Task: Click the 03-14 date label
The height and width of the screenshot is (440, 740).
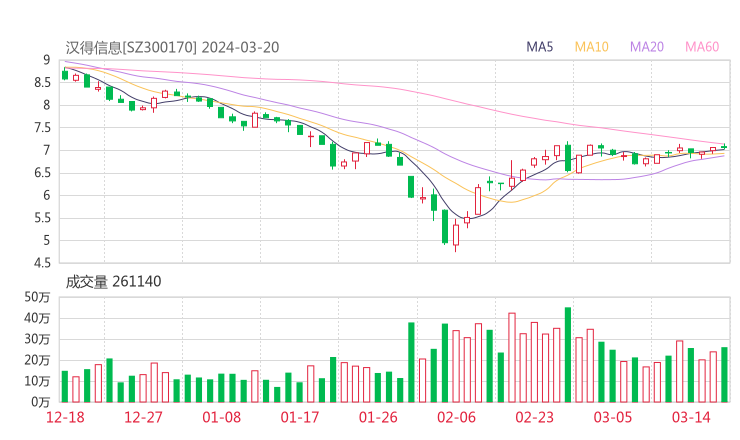Action: 691,417
